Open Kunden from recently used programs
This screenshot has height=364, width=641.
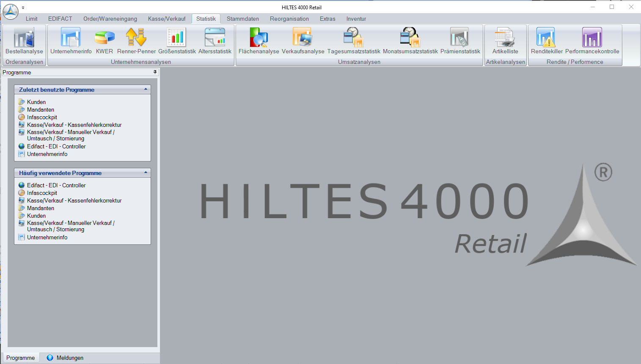[36, 102]
